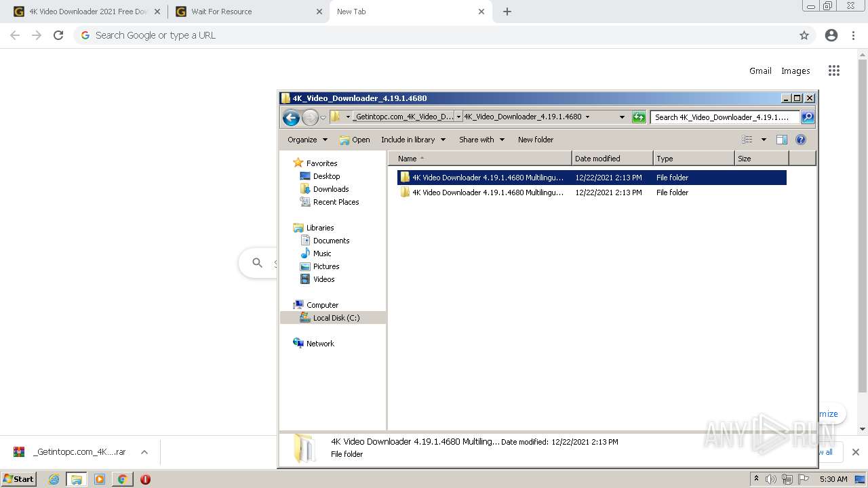
Task: Open Recent Places in navigation pane
Action: click(x=330, y=202)
